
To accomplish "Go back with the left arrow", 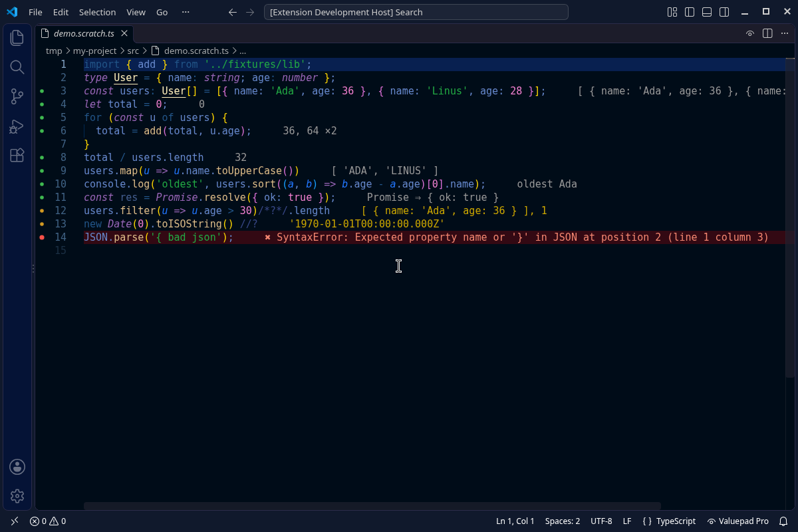I will 232,12.
